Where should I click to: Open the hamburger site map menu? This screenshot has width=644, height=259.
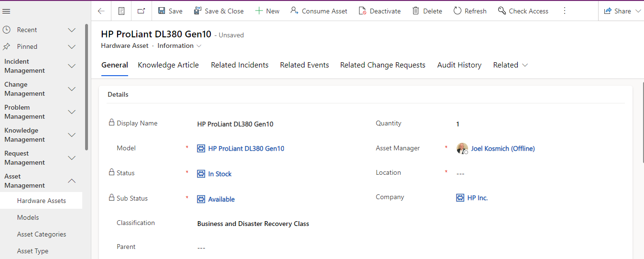(x=7, y=11)
